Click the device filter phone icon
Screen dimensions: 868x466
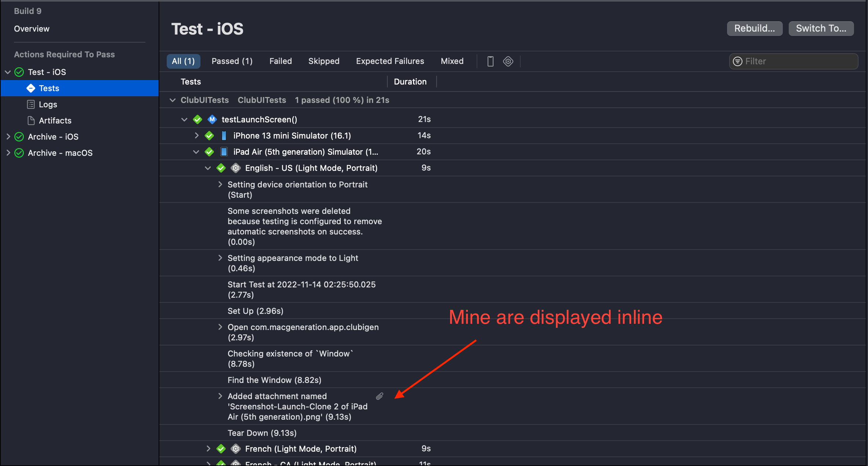[490, 61]
